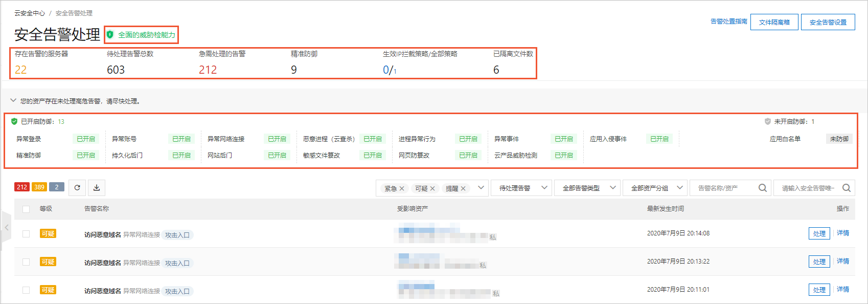This screenshot has height=304, width=868.
Task: Click the 可疑 badge in 20:11:01 row
Action: point(48,290)
